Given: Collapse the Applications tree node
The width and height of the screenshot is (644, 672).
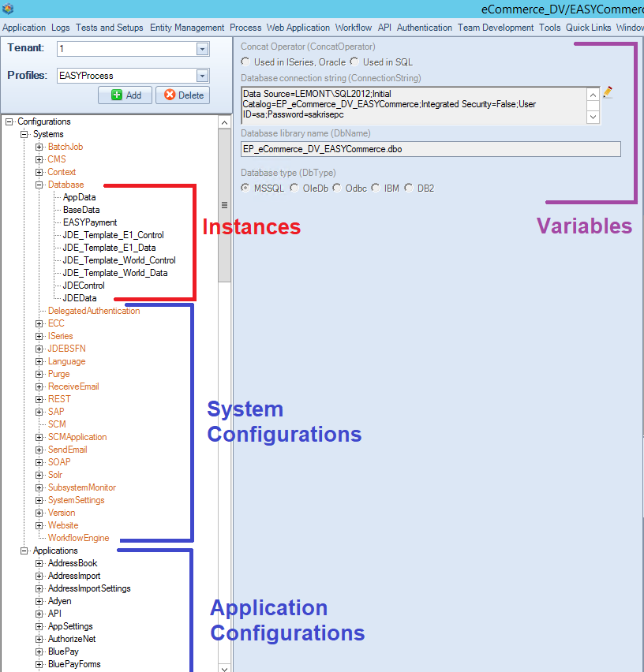Looking at the screenshot, I should tap(24, 551).
